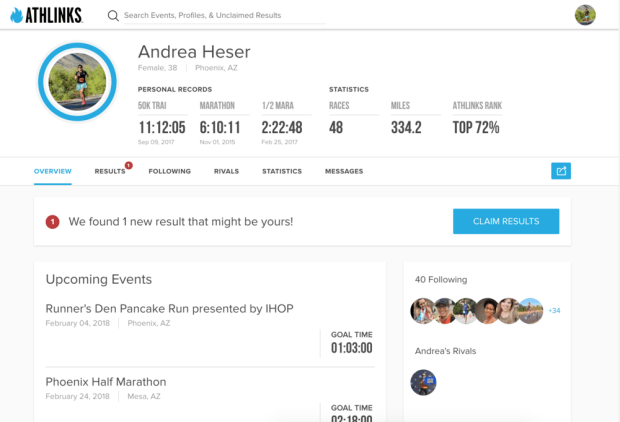Image resolution: width=620 pixels, height=422 pixels.
Task: Click the rival's avatar under Andrea's Rivals
Action: tap(423, 382)
